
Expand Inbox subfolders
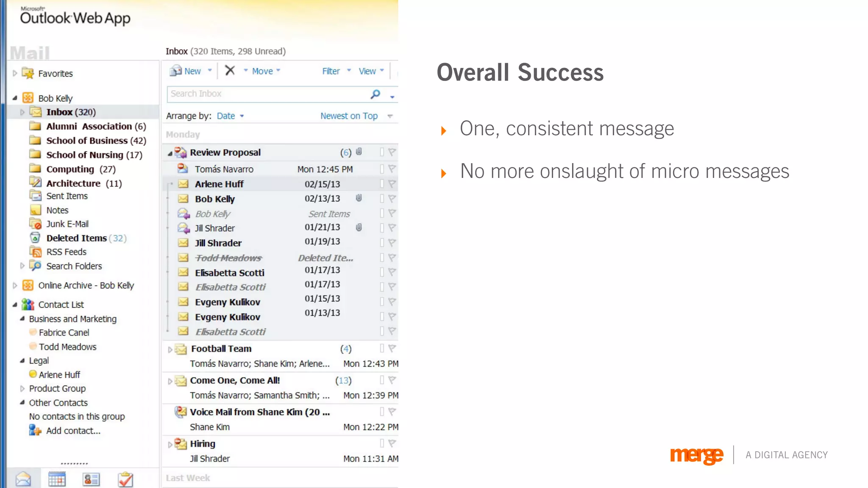22,112
